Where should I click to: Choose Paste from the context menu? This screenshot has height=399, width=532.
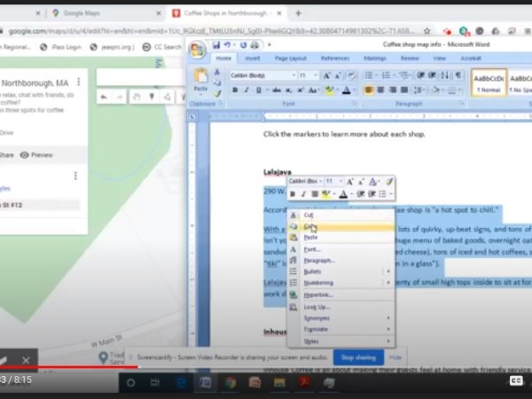340,238
